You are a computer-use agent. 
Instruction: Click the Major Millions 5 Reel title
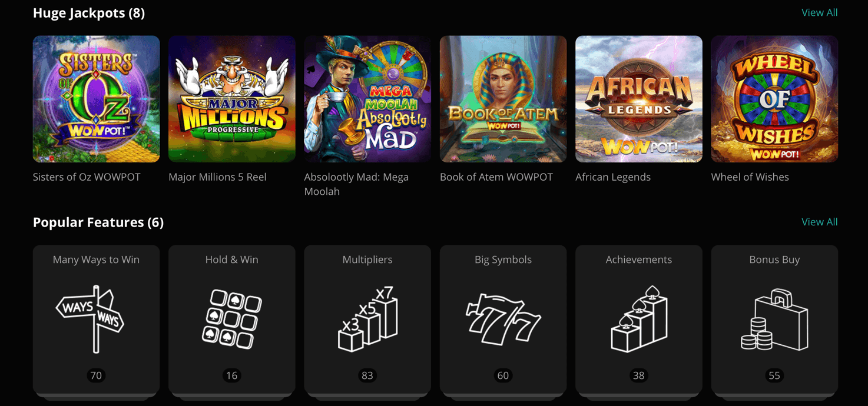pos(217,177)
